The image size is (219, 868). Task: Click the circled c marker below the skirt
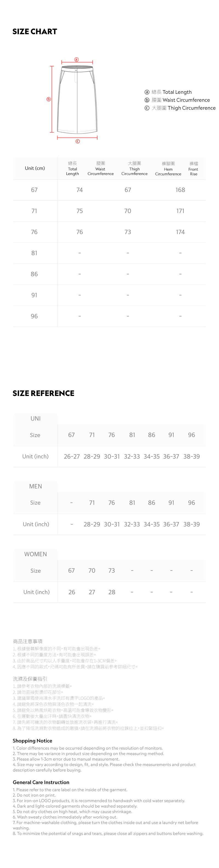78,141
